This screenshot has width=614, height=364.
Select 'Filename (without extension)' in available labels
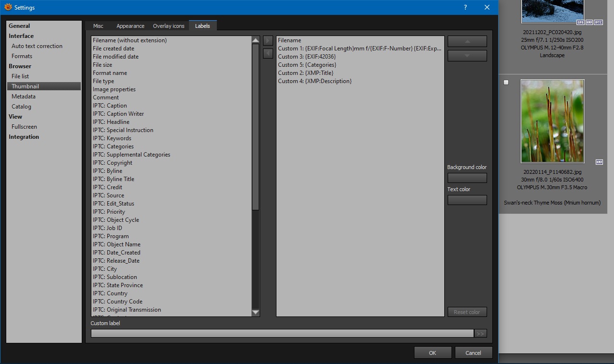tap(130, 40)
